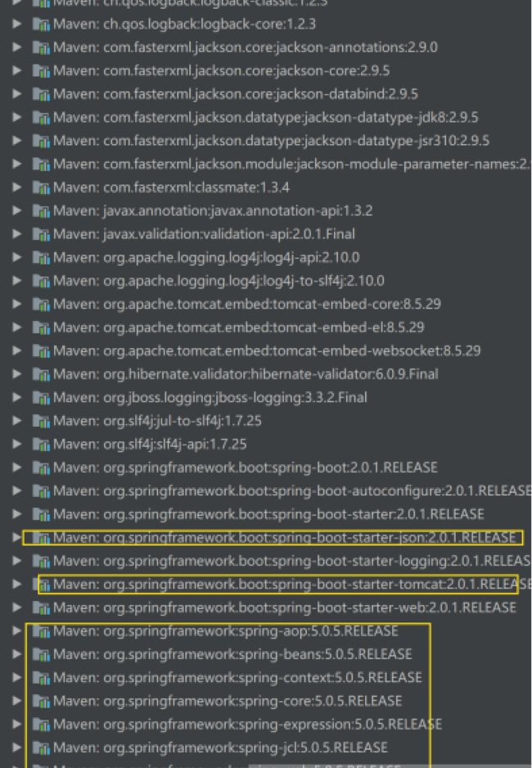
Task: Click library icon beside spring-boot-starter-web:2.0.1.RELEASE
Action: [41, 608]
